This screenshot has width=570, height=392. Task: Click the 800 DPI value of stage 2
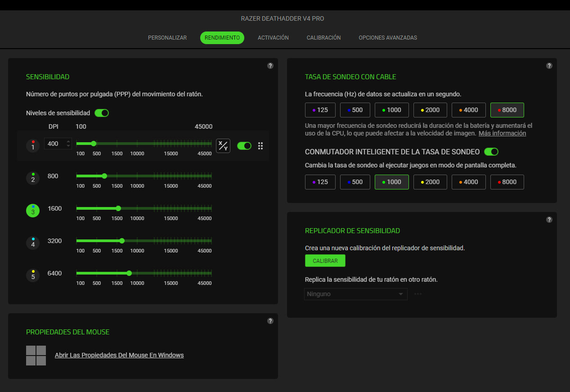pyautogui.click(x=53, y=176)
